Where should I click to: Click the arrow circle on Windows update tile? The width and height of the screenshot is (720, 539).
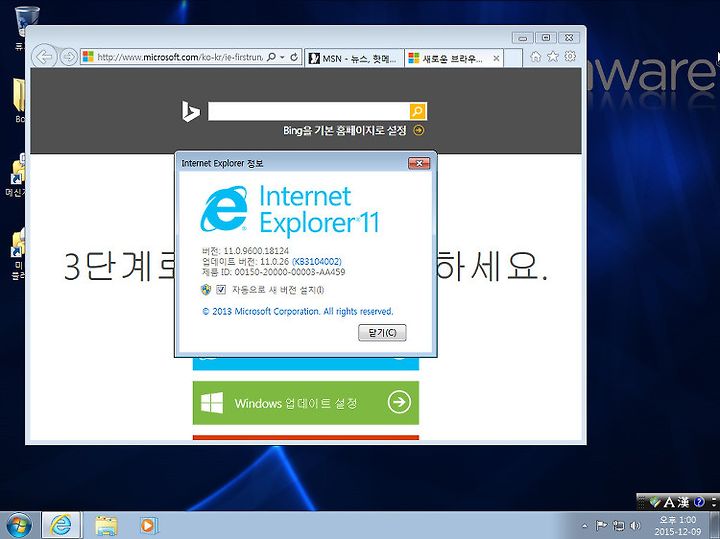click(399, 402)
